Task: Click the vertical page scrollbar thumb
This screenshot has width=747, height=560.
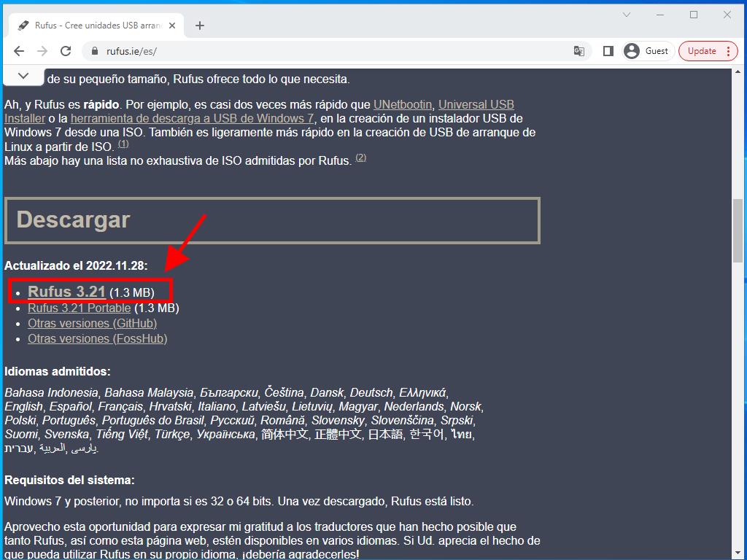Action: [x=738, y=230]
